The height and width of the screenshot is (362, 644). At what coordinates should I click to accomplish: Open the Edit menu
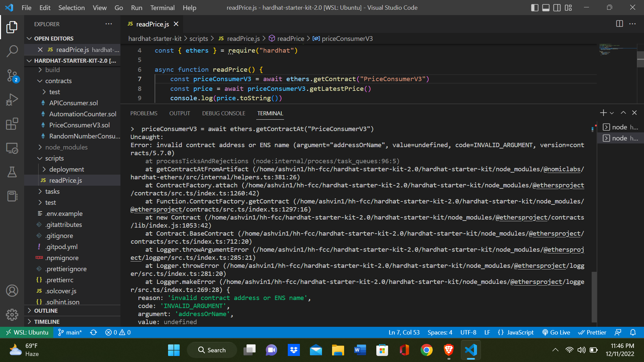[45, 7]
